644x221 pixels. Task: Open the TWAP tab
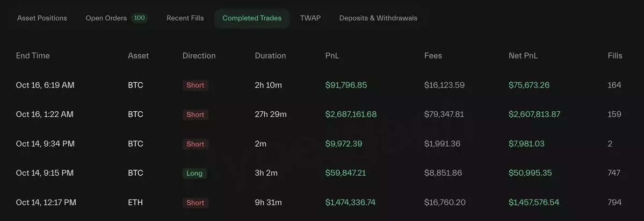coord(310,18)
